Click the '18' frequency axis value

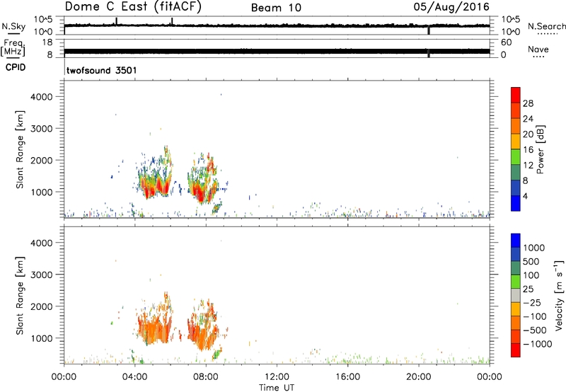(47, 42)
